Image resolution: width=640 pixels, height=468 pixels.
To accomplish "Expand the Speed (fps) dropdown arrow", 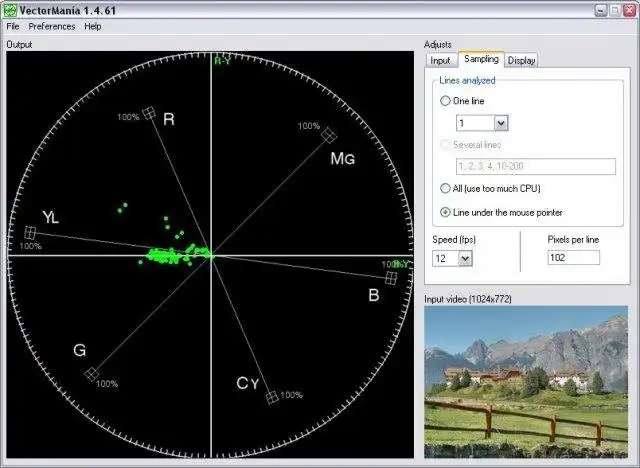I will tap(465, 258).
